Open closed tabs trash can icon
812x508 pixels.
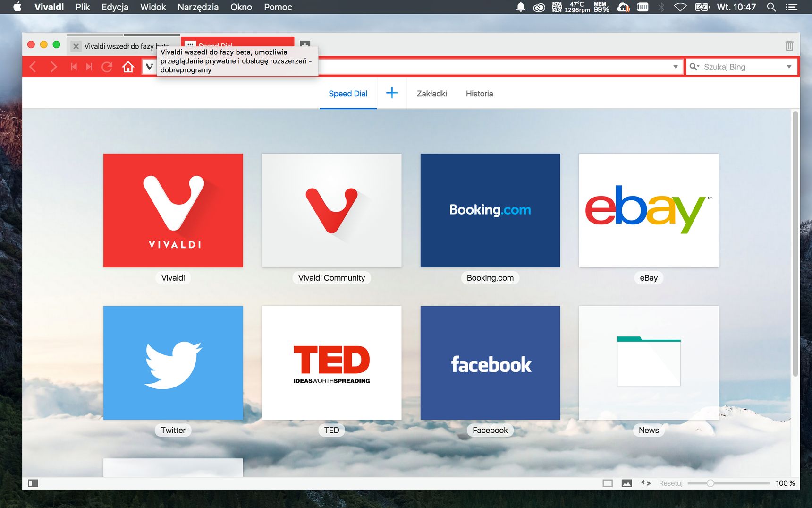789,45
